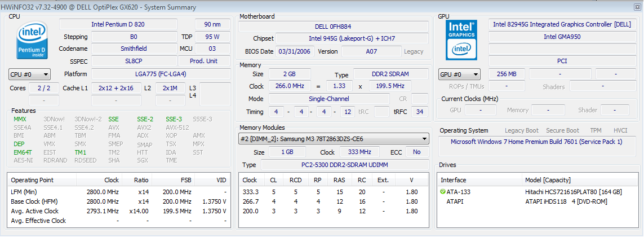
Task: Click the Intel 82945G Integrated Graphics Controller field
Action: tap(562, 24)
